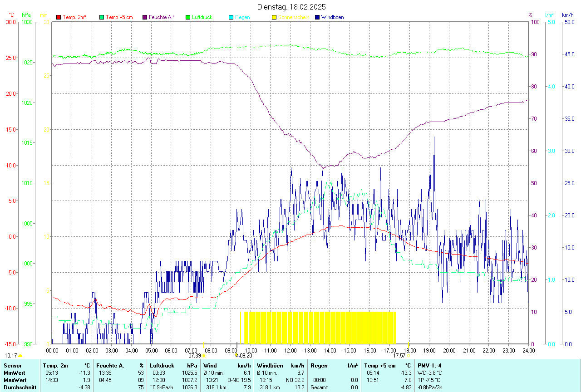Click the purple Feuchte A. legend swatch

point(145,17)
